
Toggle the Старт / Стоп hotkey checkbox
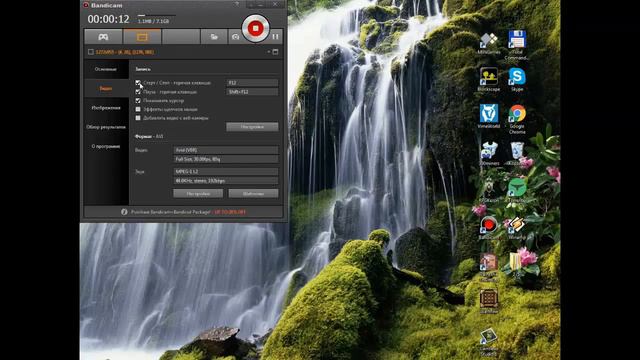click(138, 83)
